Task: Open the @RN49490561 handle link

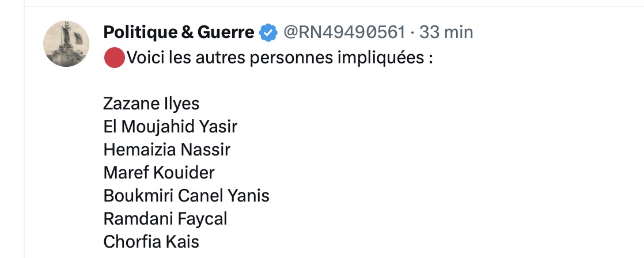Action: pyautogui.click(x=344, y=33)
